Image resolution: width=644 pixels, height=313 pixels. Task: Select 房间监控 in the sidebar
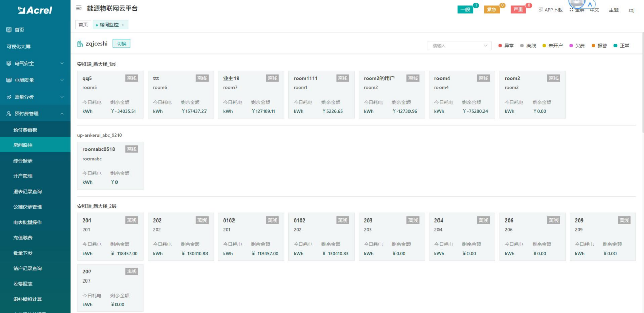pyautogui.click(x=35, y=145)
